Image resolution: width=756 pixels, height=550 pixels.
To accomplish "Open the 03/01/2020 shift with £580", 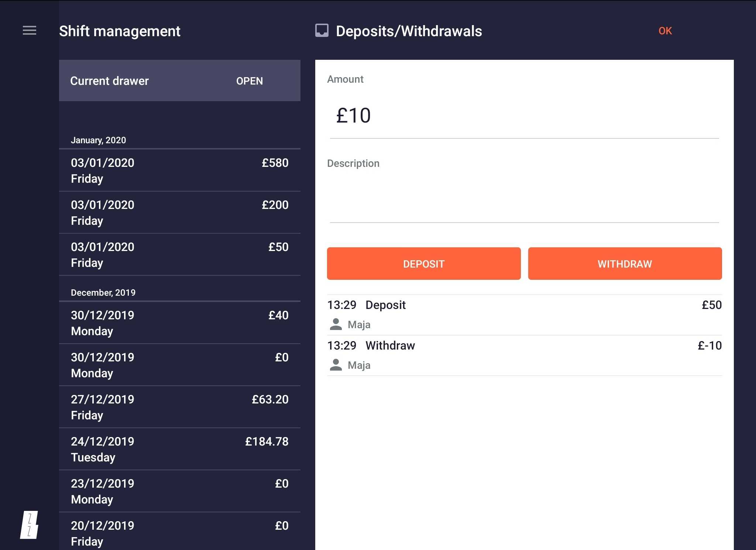I will [180, 171].
